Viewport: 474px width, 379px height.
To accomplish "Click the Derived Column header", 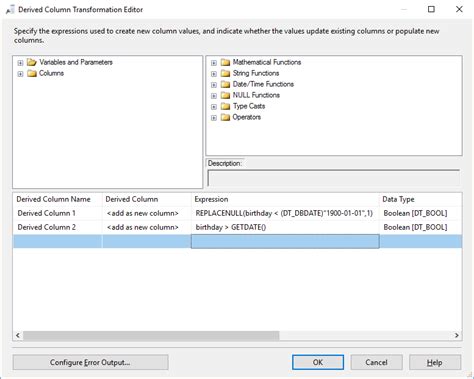I will tap(147, 199).
